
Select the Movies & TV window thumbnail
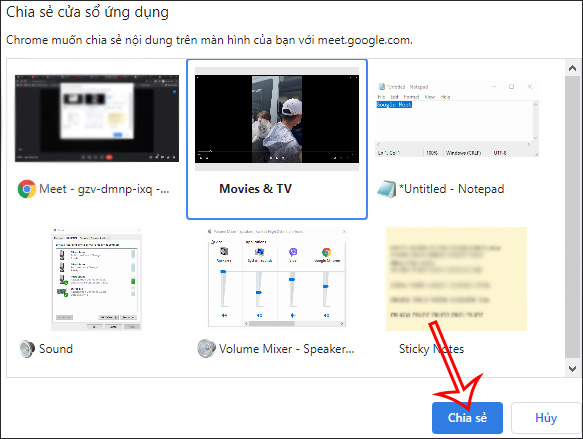(x=277, y=119)
